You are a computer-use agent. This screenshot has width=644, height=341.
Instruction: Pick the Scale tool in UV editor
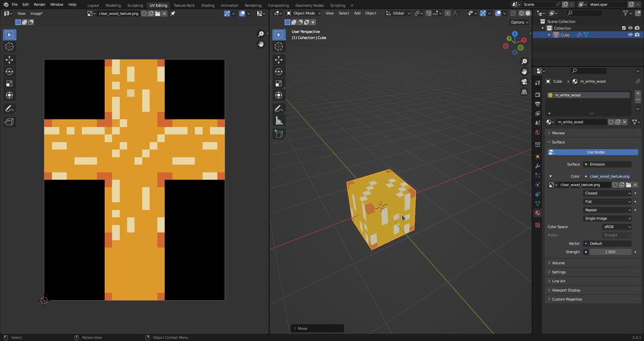[x=10, y=84]
